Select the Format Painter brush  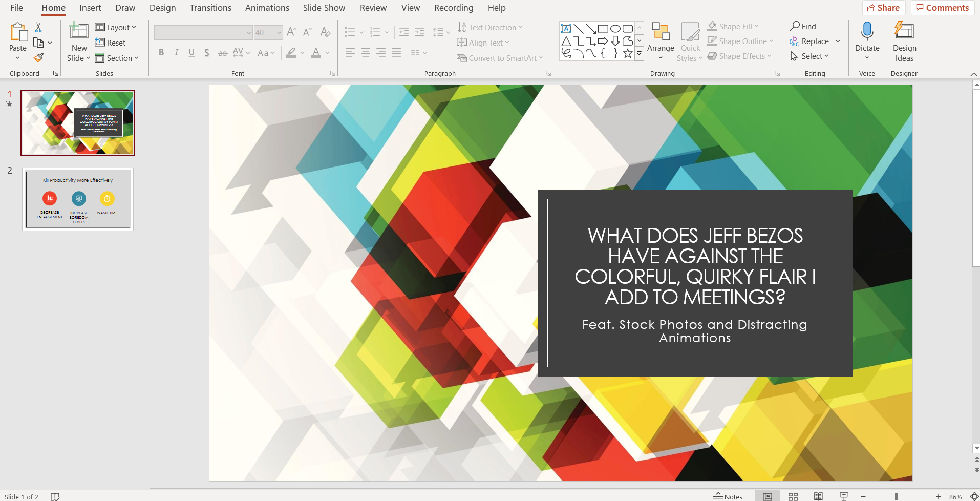[38, 57]
